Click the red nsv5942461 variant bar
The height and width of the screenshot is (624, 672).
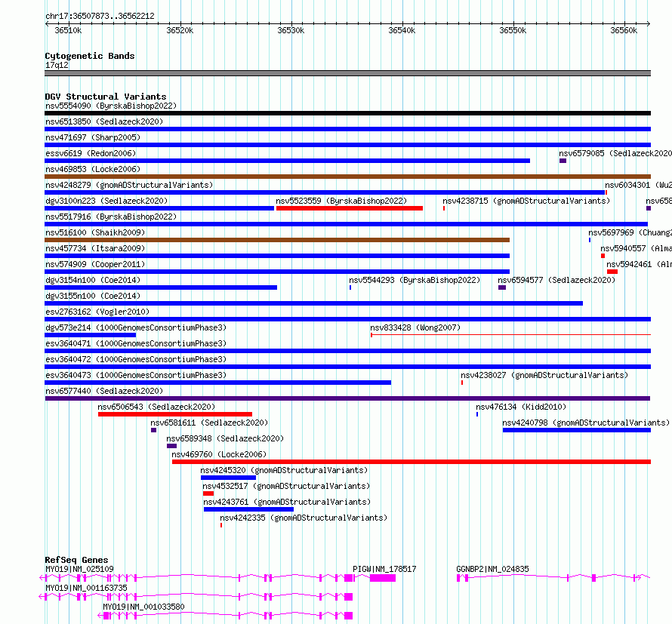pos(612,272)
